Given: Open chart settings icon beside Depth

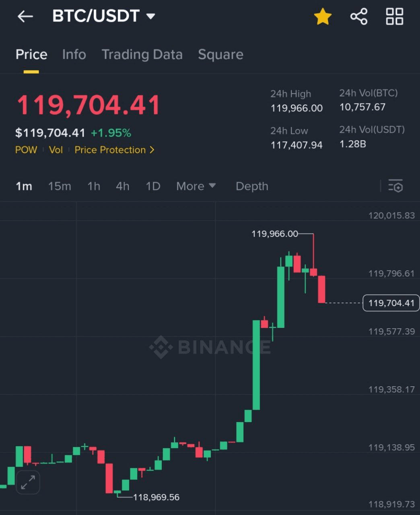Looking at the screenshot, I should [x=395, y=186].
